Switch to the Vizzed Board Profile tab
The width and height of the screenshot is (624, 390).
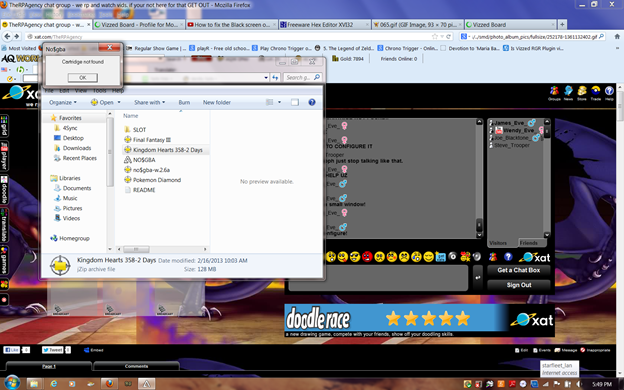coord(139,25)
